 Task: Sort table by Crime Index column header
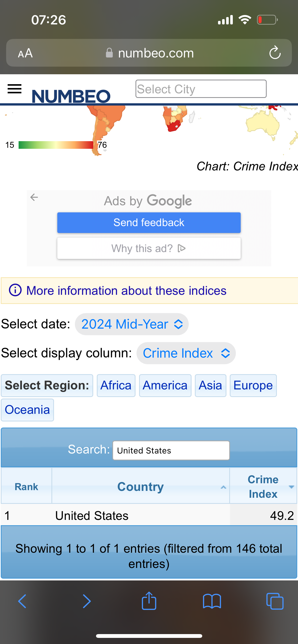coord(263,487)
